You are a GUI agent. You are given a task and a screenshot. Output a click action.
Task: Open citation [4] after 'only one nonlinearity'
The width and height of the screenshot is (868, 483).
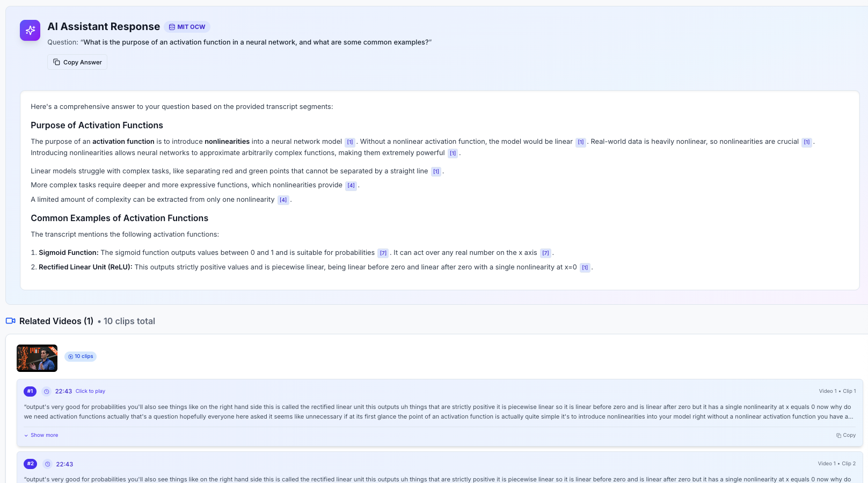click(x=283, y=200)
